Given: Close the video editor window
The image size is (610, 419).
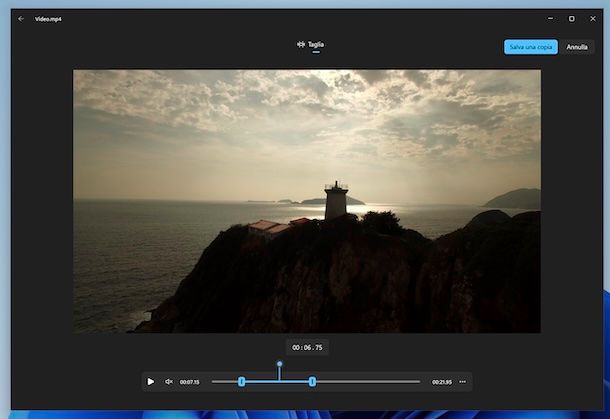Looking at the screenshot, I should pos(592,19).
